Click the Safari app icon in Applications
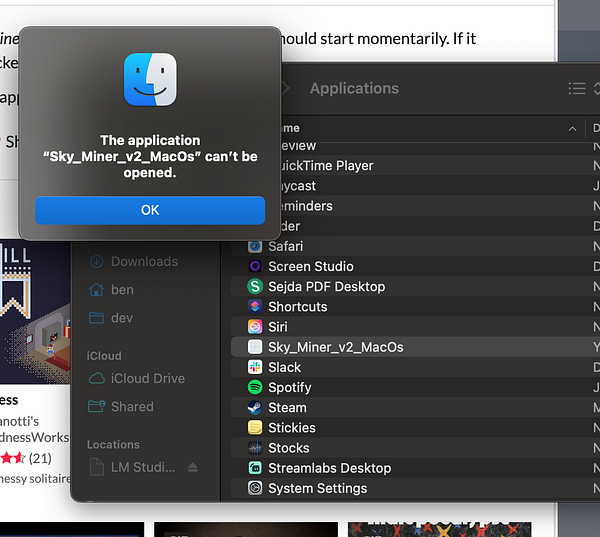The width and height of the screenshot is (600, 537). tap(255, 246)
